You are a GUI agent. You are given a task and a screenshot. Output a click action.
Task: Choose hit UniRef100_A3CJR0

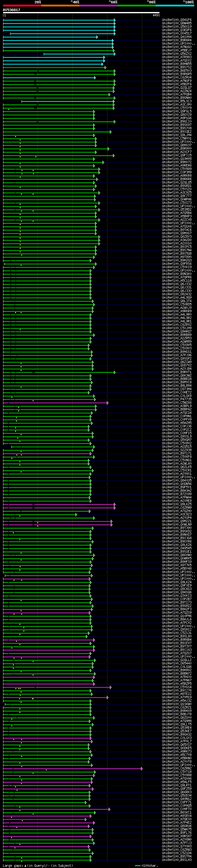pyautogui.click(x=177, y=104)
